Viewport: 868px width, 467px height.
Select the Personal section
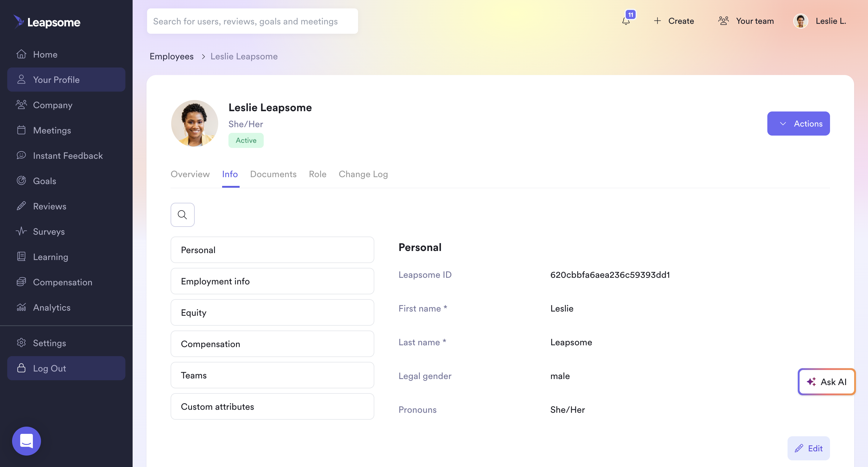[x=272, y=250]
